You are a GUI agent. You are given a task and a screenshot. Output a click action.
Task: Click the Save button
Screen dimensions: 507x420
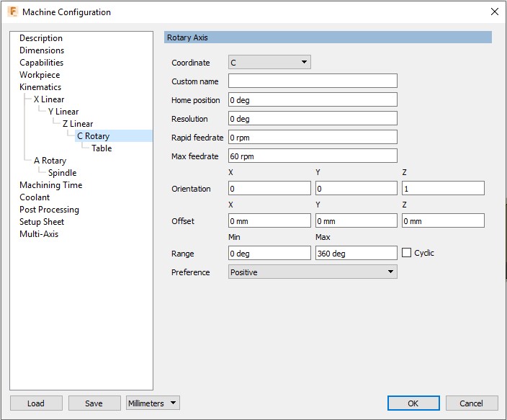pos(94,403)
